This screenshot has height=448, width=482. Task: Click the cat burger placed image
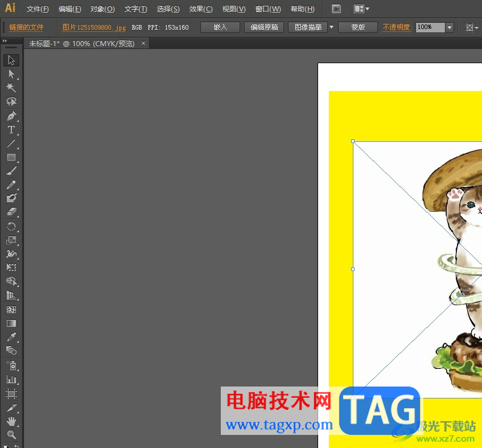click(417, 269)
